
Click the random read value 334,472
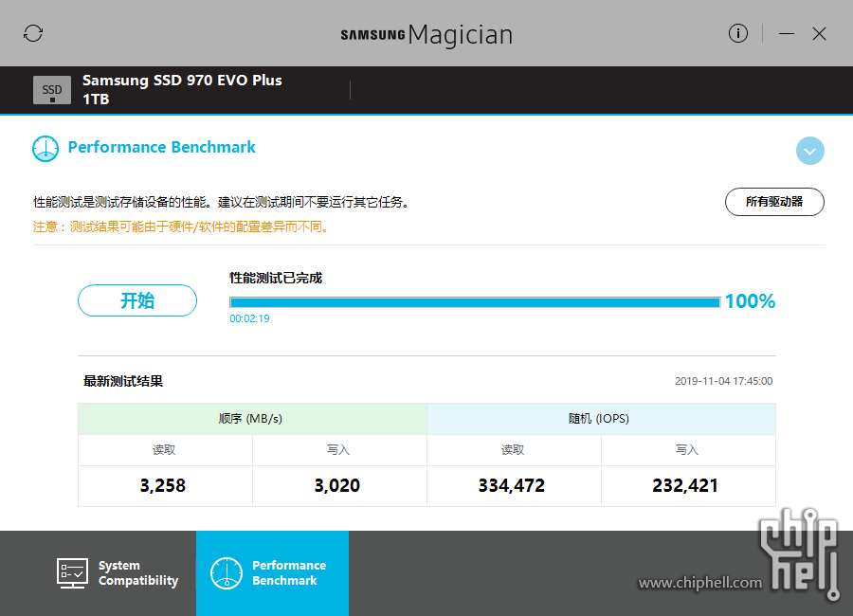click(x=512, y=485)
